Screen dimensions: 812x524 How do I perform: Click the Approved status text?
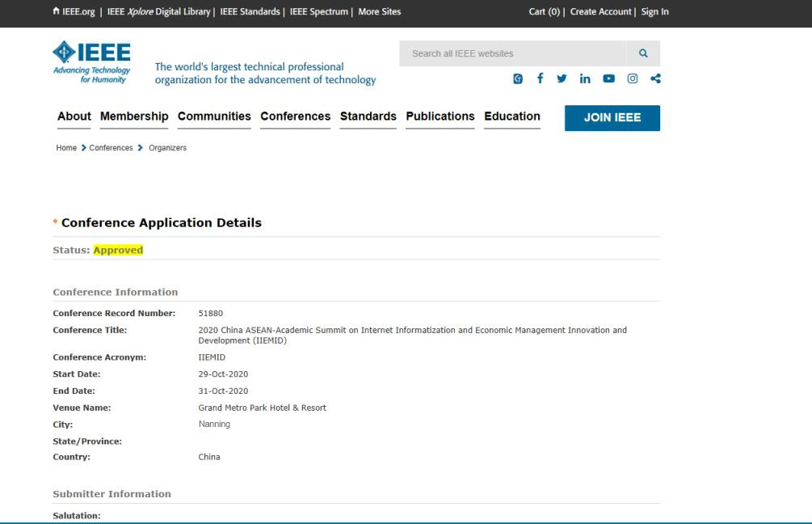pos(118,251)
